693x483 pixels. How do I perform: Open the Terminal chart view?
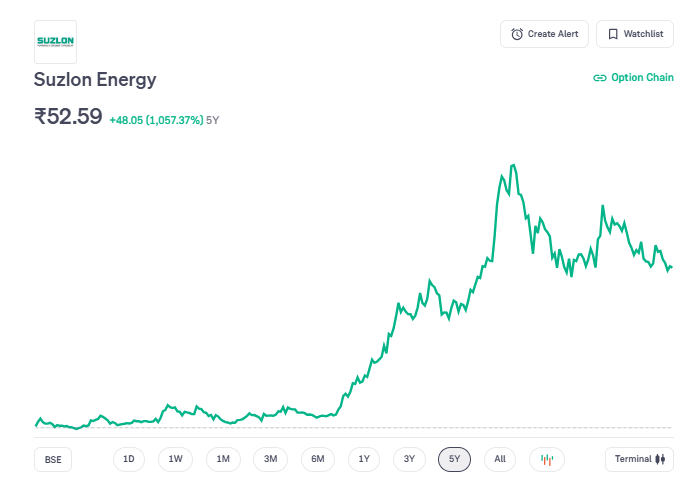(639, 459)
